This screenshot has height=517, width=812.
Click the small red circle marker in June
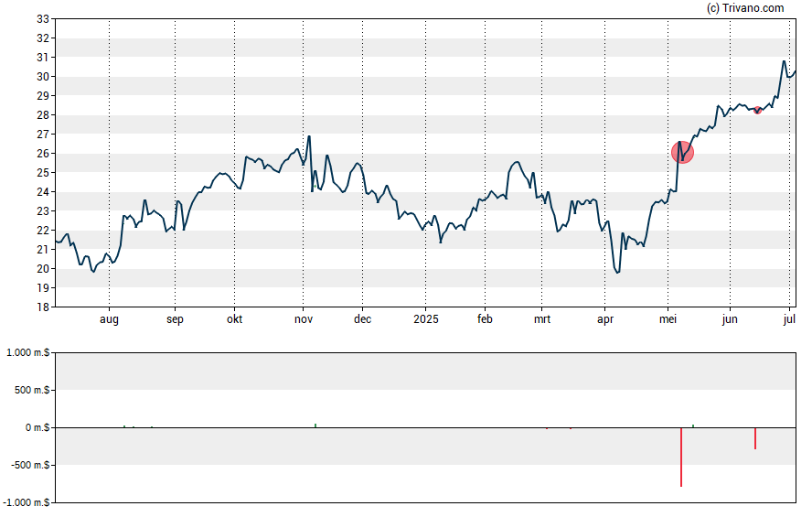click(x=758, y=111)
